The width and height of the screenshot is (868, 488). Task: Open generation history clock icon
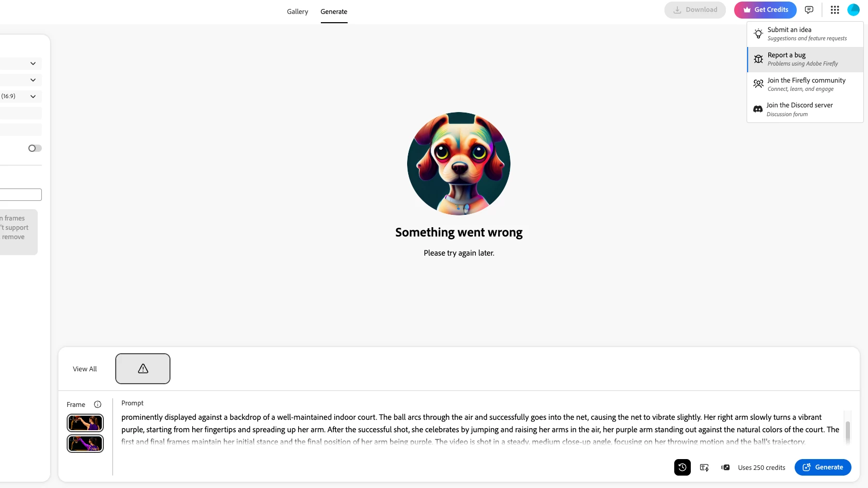683,467
